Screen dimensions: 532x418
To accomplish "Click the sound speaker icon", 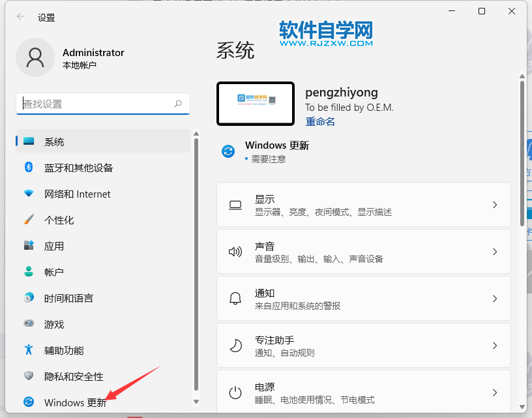I will [235, 252].
